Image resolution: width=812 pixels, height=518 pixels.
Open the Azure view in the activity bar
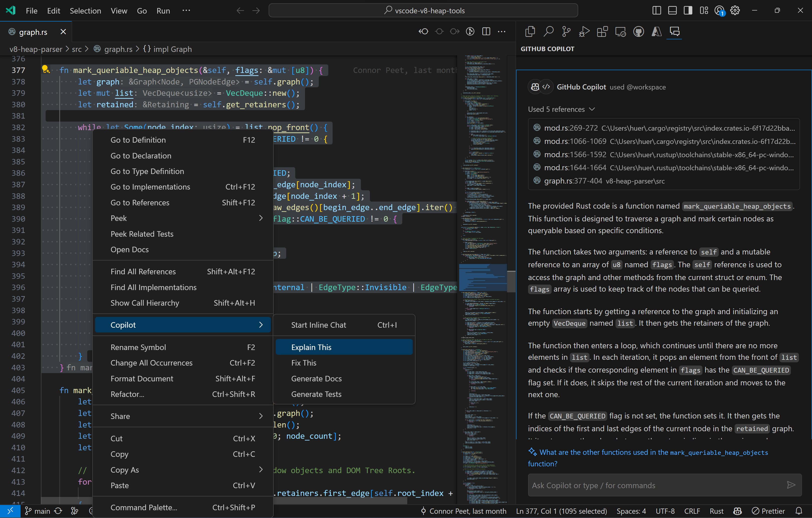tap(656, 31)
